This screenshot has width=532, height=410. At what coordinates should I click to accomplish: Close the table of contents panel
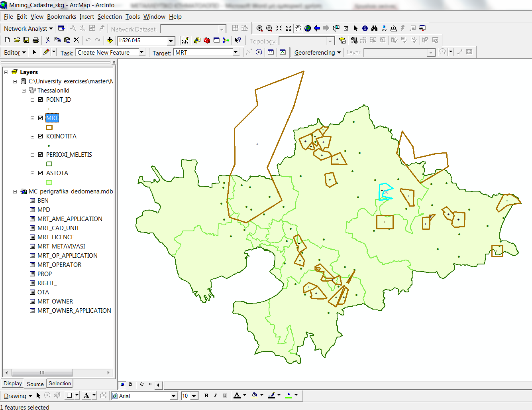pos(114,62)
